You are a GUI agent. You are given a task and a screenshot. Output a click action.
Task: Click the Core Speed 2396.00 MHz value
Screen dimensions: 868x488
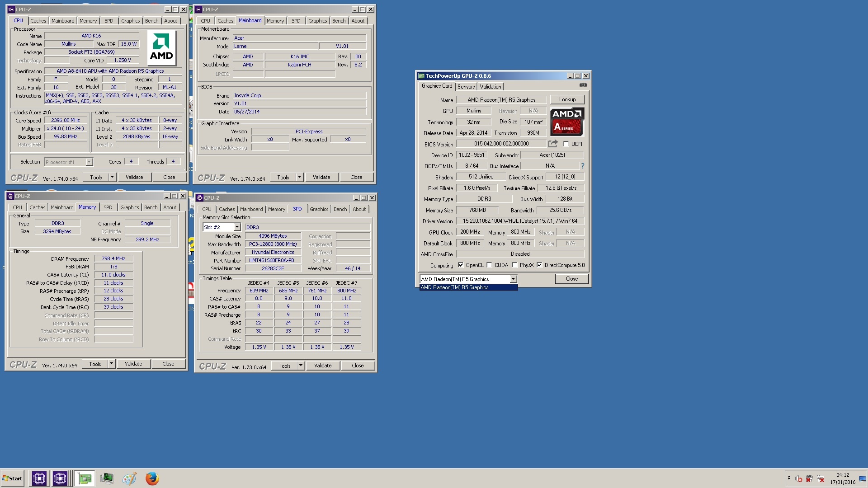[66, 121]
